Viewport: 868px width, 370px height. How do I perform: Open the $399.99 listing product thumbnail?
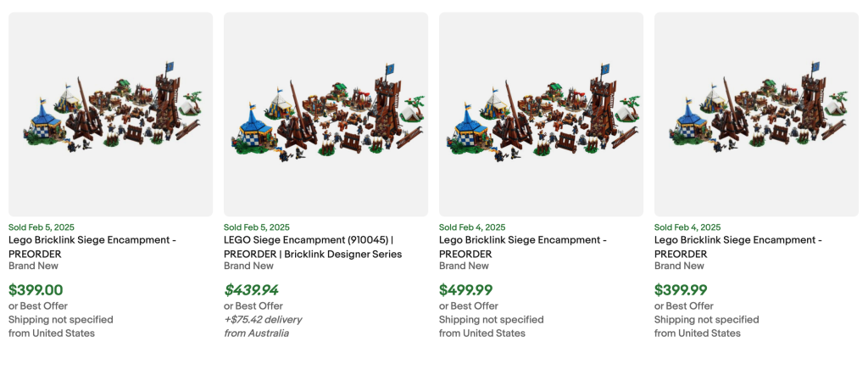[756, 114]
